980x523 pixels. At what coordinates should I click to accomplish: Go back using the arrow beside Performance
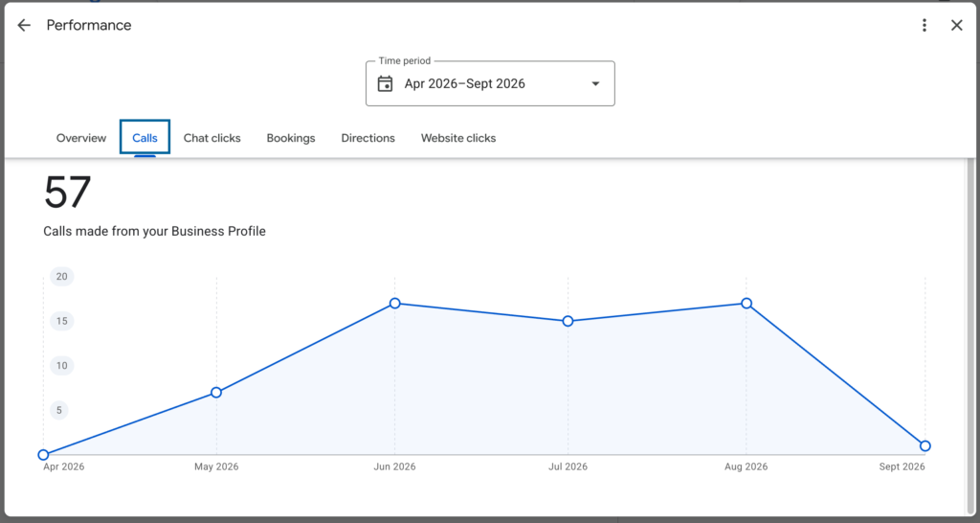pyautogui.click(x=24, y=25)
